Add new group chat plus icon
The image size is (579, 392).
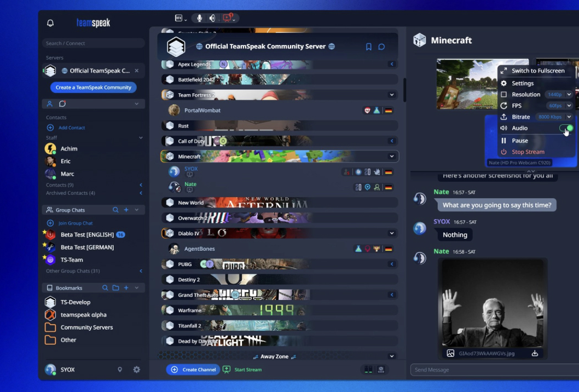pos(126,210)
